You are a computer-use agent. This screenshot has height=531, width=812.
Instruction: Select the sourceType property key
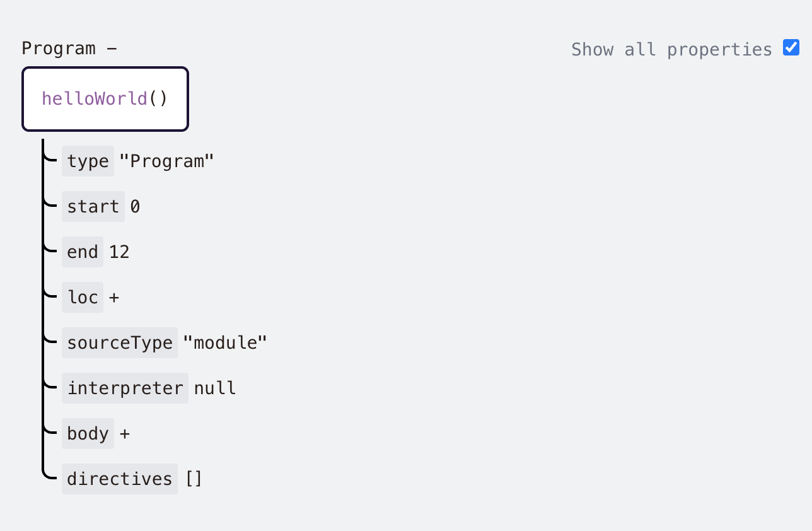click(120, 342)
